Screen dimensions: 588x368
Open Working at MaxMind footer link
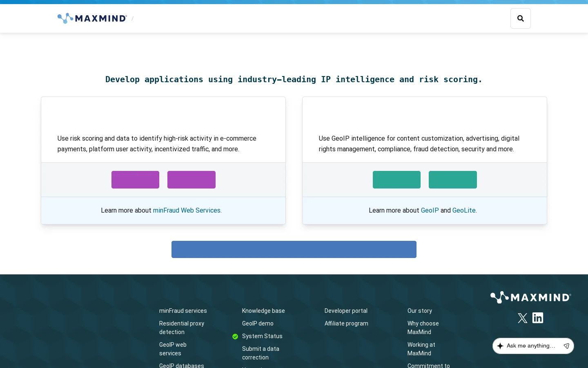421,349
